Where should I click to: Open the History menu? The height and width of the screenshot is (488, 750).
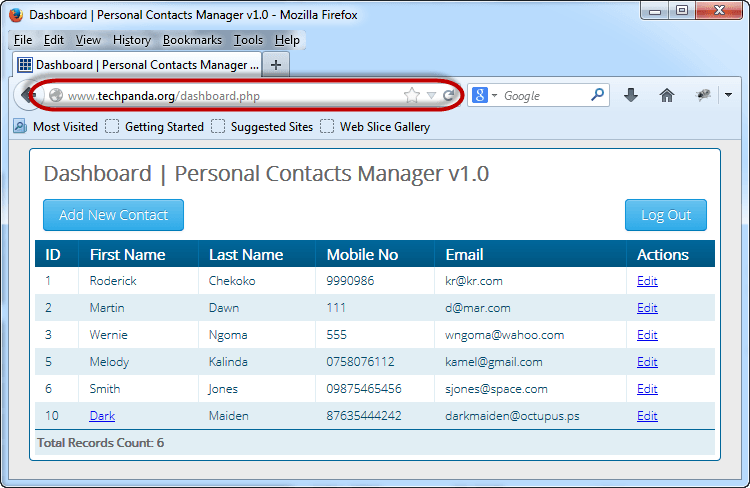pos(131,40)
